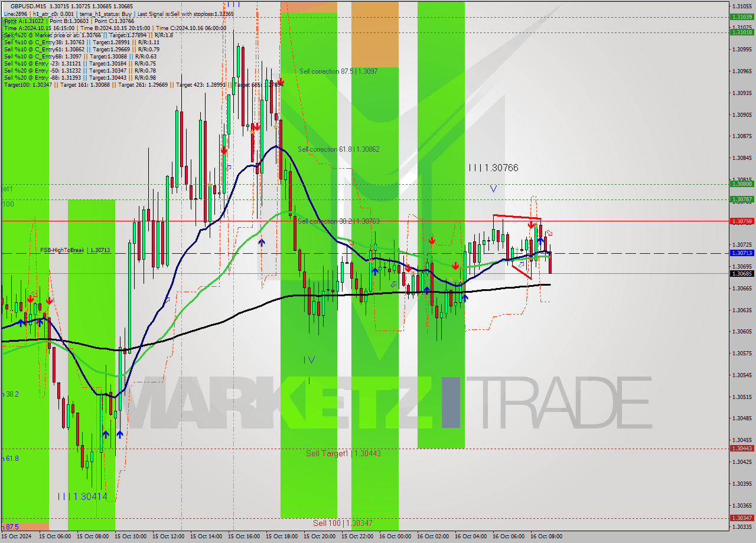Screen dimensions: 756x543
Task: Click the 'Sell 100 | 1.30347' label
Action: coord(343,523)
